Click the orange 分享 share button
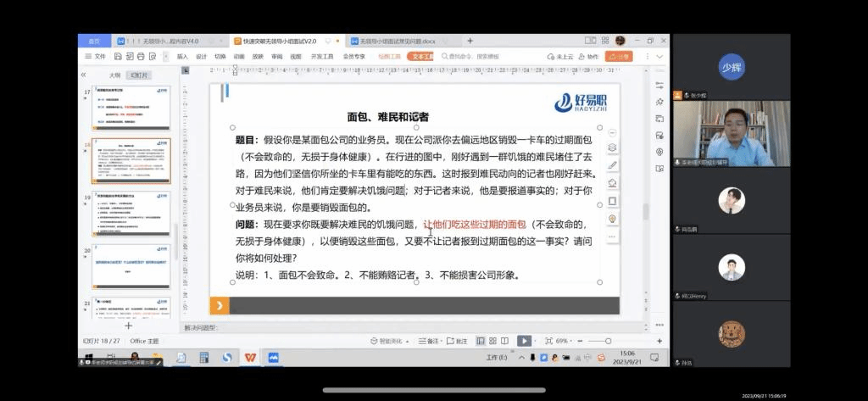 tap(620, 57)
